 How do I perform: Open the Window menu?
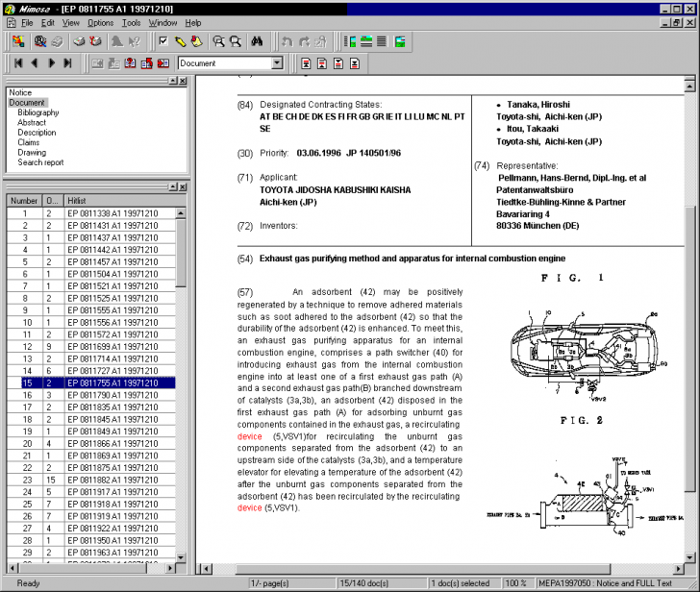pos(162,23)
